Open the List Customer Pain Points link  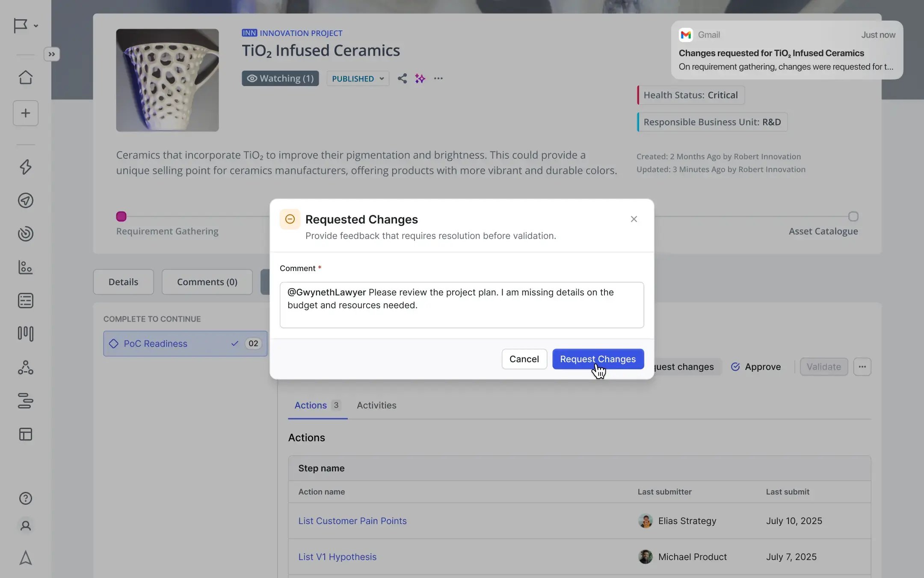click(352, 521)
